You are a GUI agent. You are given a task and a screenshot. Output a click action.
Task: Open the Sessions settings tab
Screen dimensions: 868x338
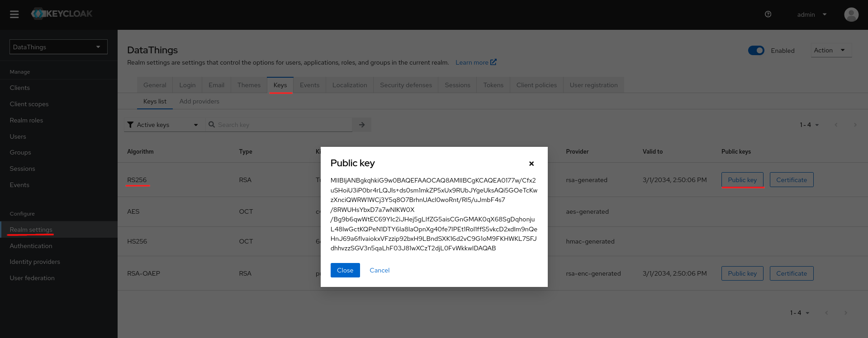(457, 85)
